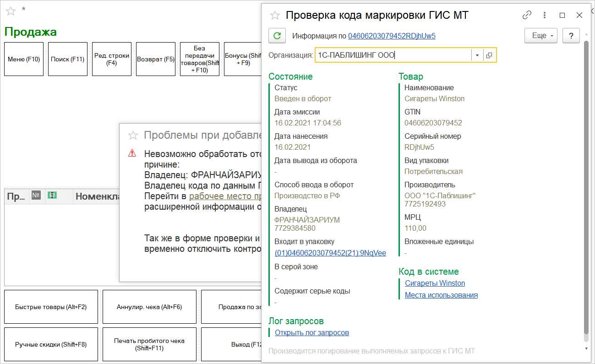The width and height of the screenshot is (595, 364).
Task: Star the main Продажа window
Action: click(x=11, y=11)
